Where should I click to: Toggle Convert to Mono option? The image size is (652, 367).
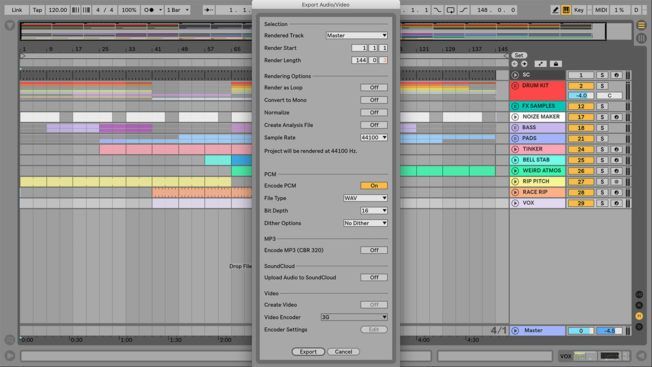[x=374, y=100]
